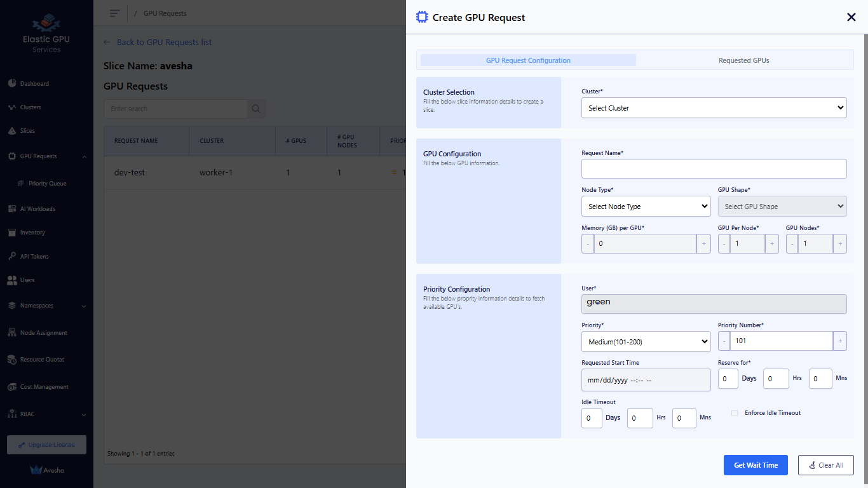Click the Requested Start Time date field
The width and height of the screenshot is (868, 488).
click(x=646, y=380)
